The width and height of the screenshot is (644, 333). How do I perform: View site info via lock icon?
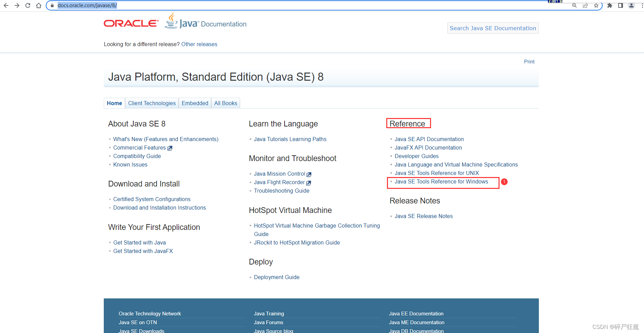52,5
